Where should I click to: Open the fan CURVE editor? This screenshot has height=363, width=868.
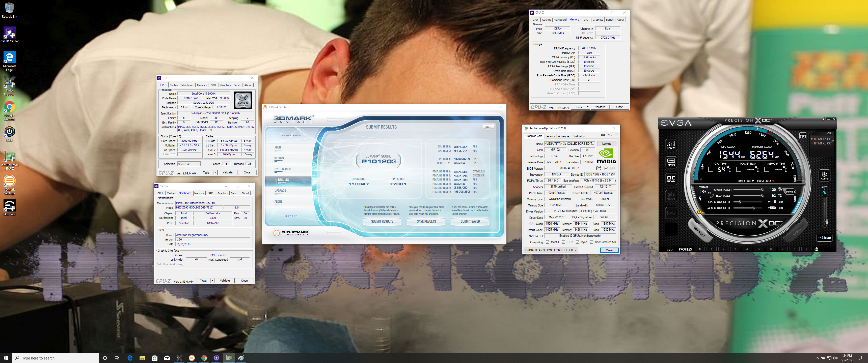(824, 175)
